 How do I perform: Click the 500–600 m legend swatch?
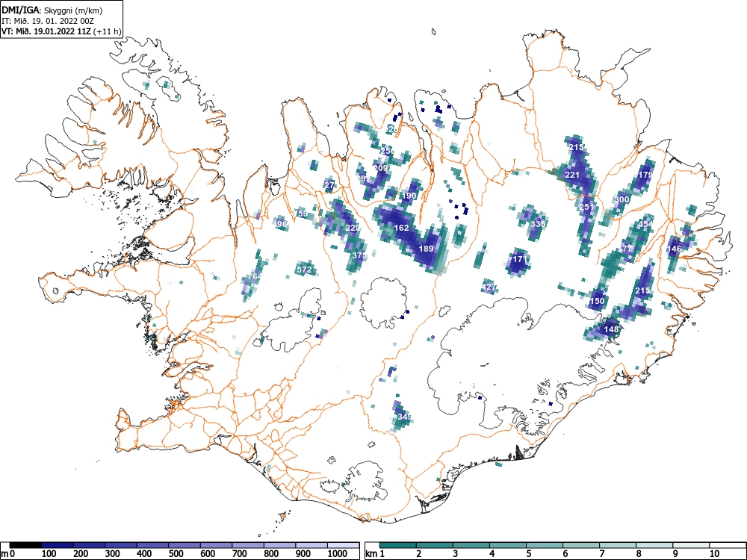coord(185,545)
